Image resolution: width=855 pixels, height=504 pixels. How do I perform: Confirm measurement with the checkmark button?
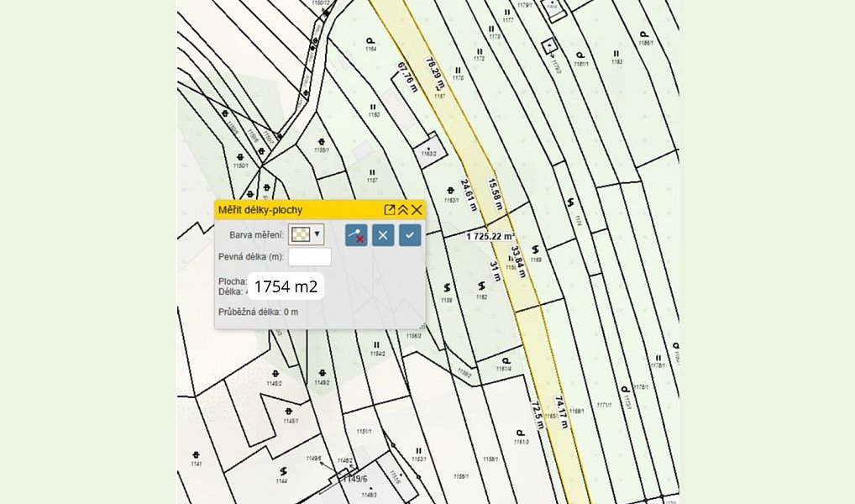point(410,235)
